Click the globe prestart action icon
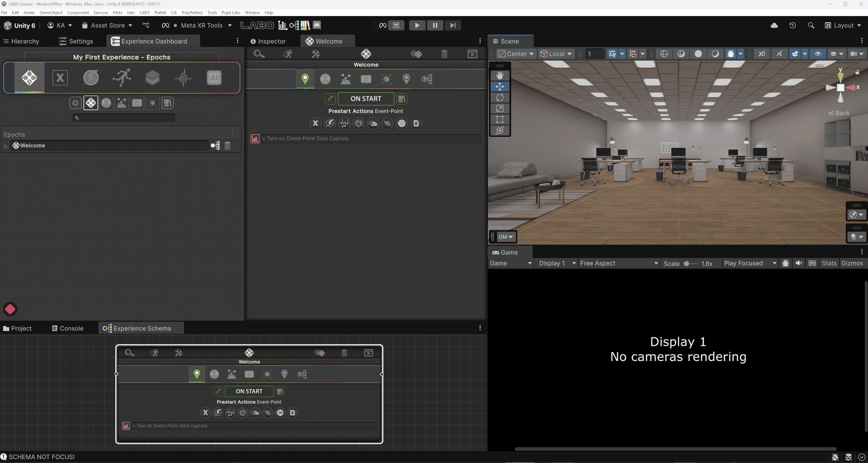The height and width of the screenshot is (463, 868). pyautogui.click(x=402, y=124)
